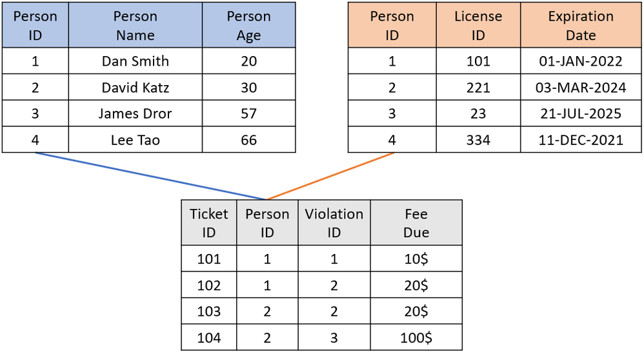The height and width of the screenshot is (352, 644).
Task: Click the age cell showing 57
Action: (248, 114)
